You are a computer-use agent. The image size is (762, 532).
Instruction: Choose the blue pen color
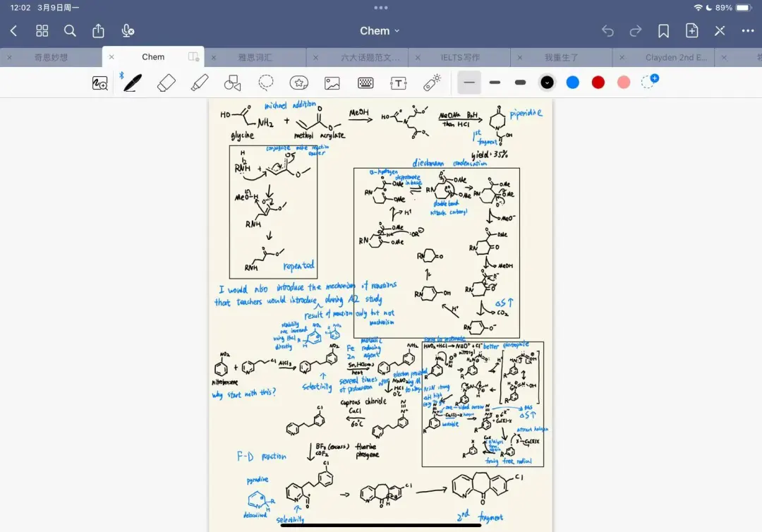572,83
